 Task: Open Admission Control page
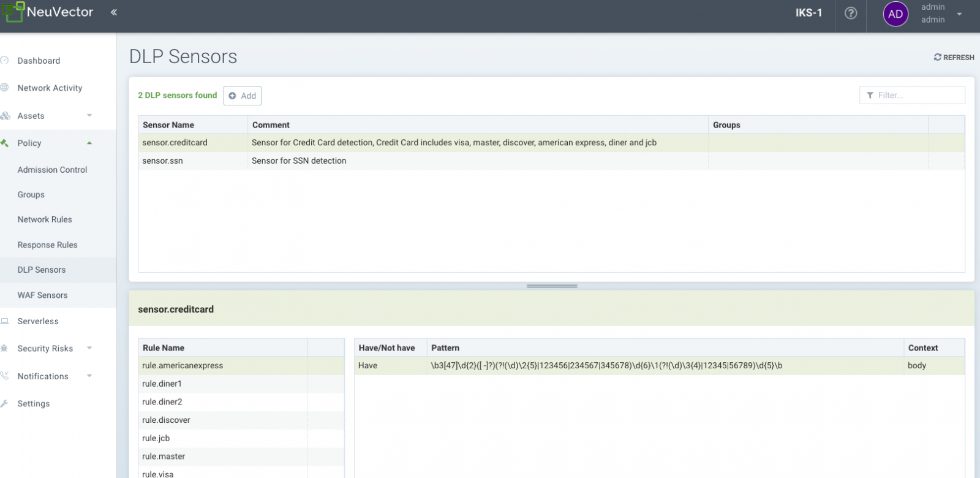52,170
